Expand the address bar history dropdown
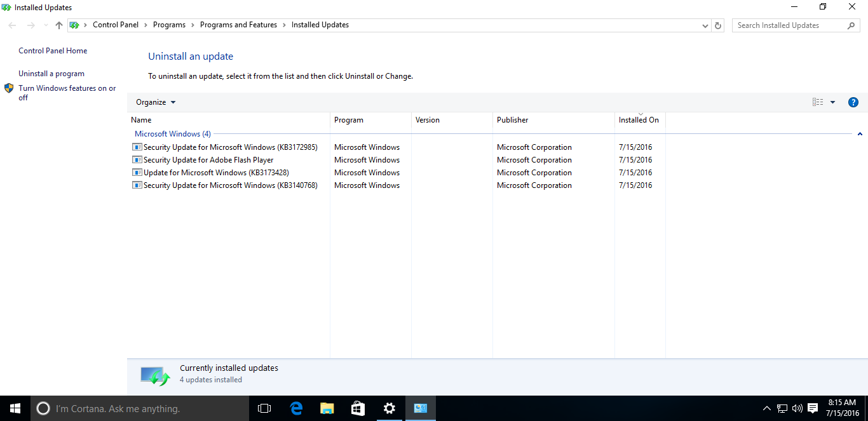This screenshot has width=868, height=421. pyautogui.click(x=705, y=25)
